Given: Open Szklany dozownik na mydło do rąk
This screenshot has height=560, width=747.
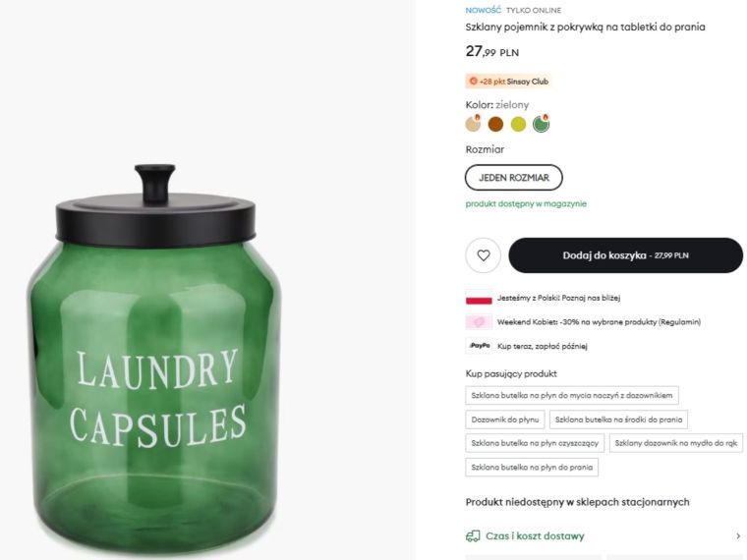Looking at the screenshot, I should coord(675,443).
